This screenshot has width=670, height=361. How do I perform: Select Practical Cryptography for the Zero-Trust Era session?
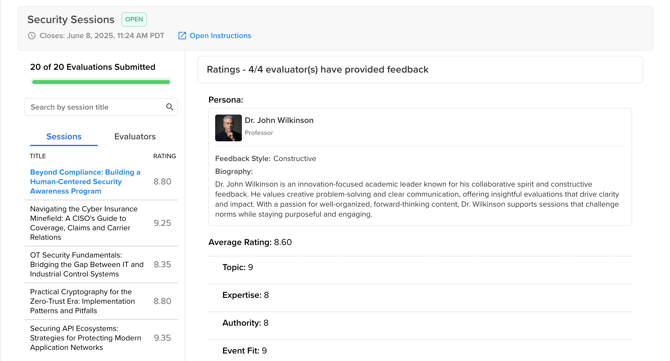[x=82, y=301]
